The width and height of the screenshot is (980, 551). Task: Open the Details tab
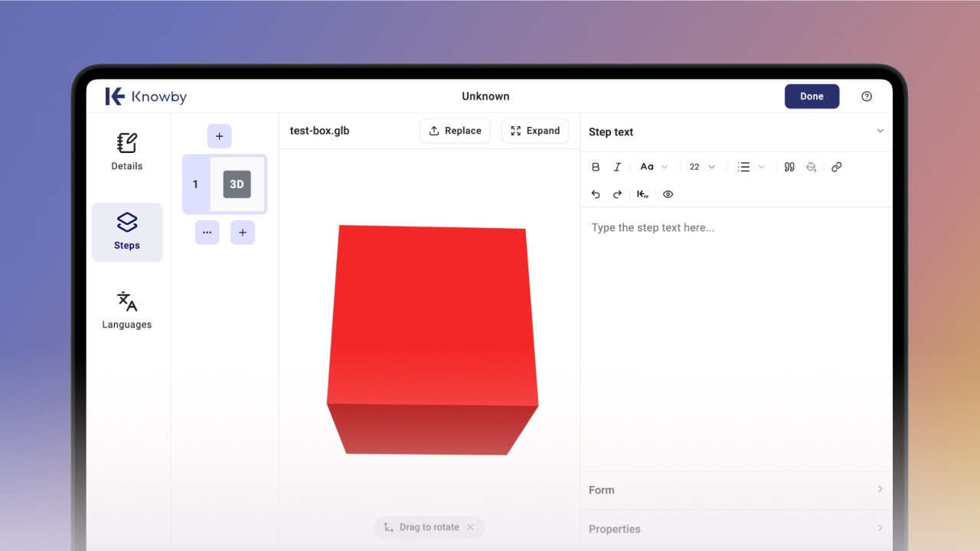coord(127,152)
